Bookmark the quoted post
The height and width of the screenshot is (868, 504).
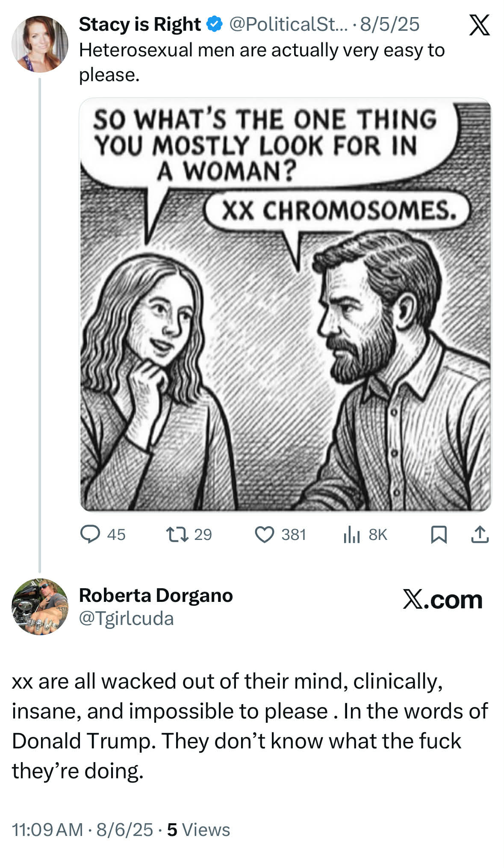[439, 534]
